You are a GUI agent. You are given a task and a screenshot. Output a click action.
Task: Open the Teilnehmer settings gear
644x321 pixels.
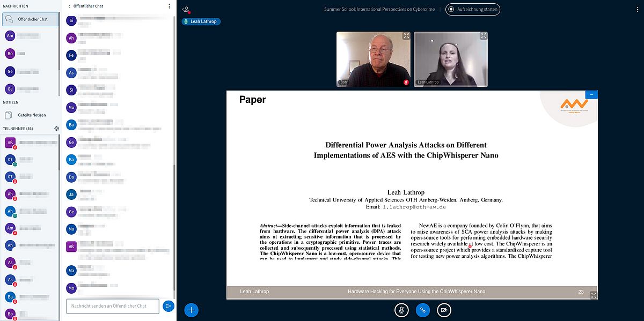tap(56, 129)
